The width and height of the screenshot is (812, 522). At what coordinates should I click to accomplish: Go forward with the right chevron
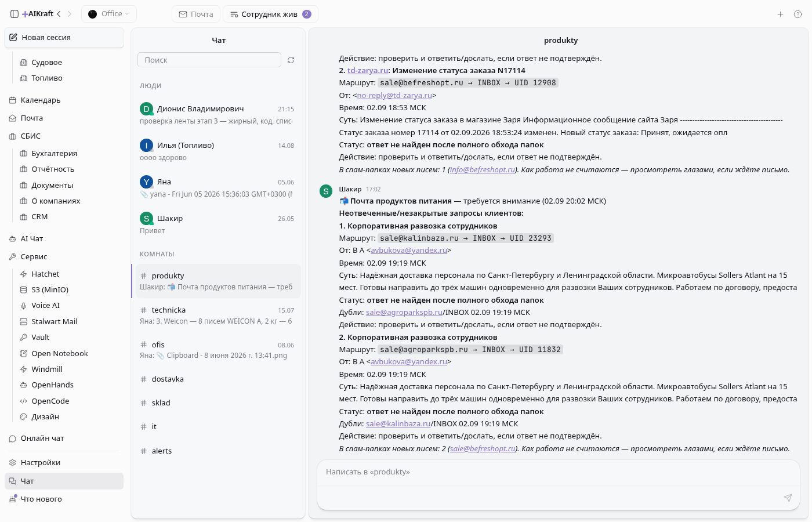click(x=70, y=14)
